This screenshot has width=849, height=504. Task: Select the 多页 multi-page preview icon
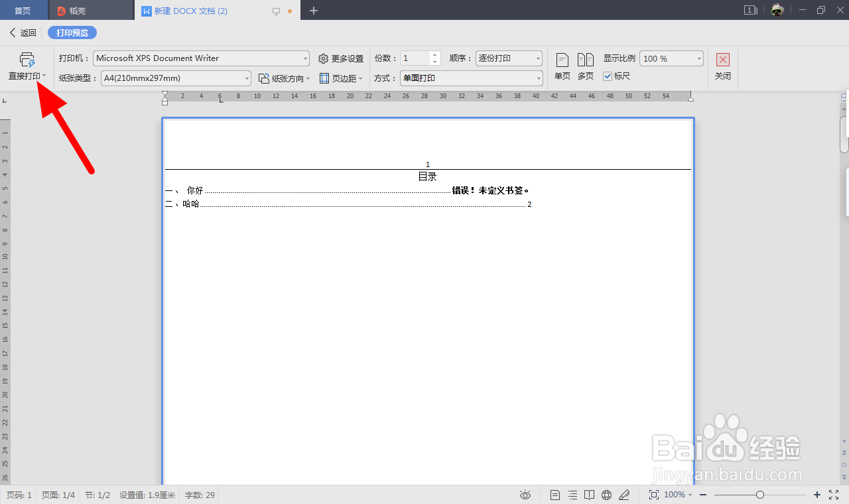(585, 64)
